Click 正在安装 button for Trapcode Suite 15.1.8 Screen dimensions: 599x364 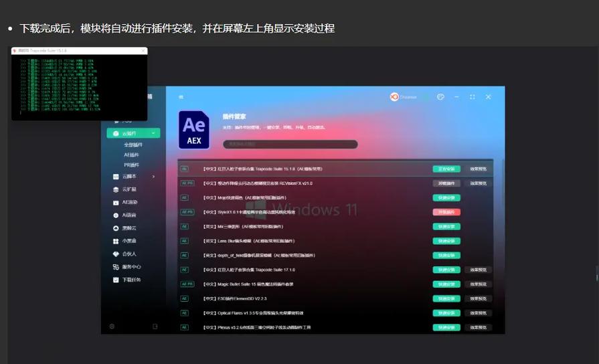click(x=446, y=169)
